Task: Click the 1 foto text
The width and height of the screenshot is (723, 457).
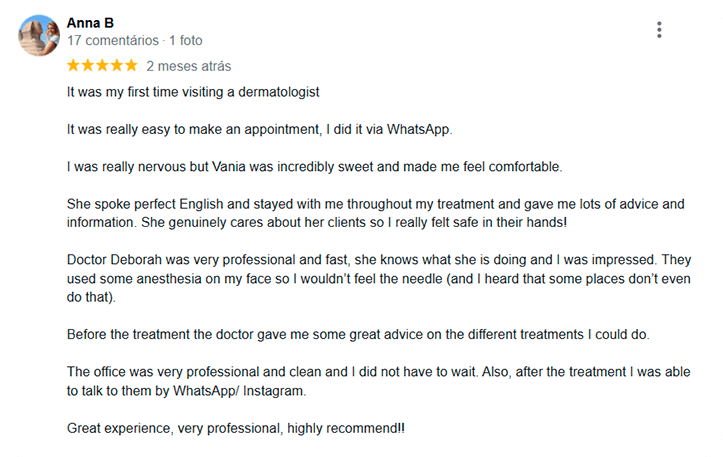Action: click(186, 41)
